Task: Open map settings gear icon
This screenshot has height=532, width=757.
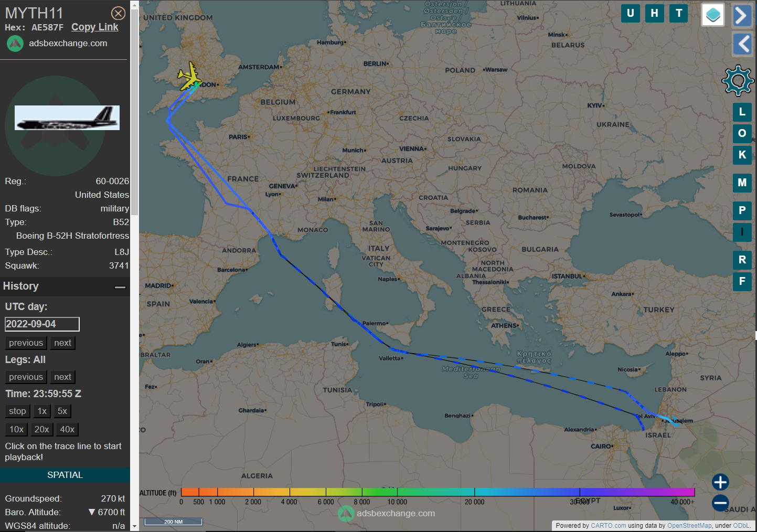Action: 738,80
